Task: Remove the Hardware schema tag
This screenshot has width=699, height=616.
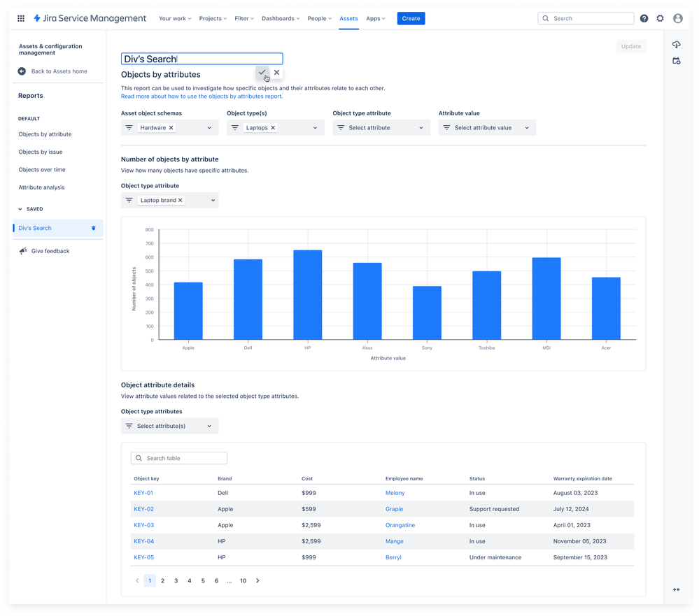Action: tap(171, 128)
